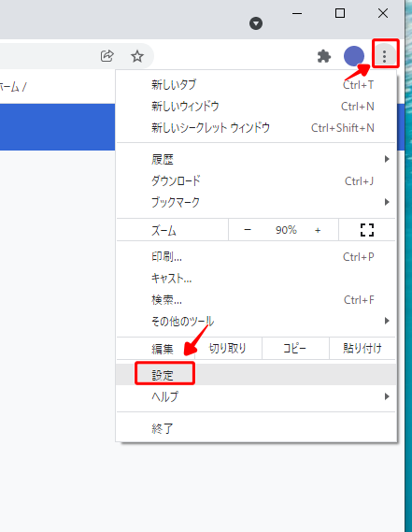Select 終了 to quit Chrome

[x=256, y=428]
